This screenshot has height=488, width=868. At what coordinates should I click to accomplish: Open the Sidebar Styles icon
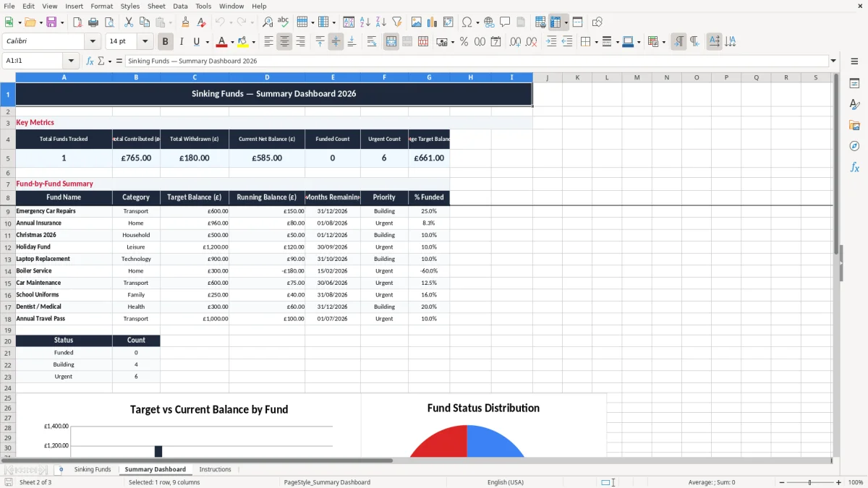(x=854, y=104)
